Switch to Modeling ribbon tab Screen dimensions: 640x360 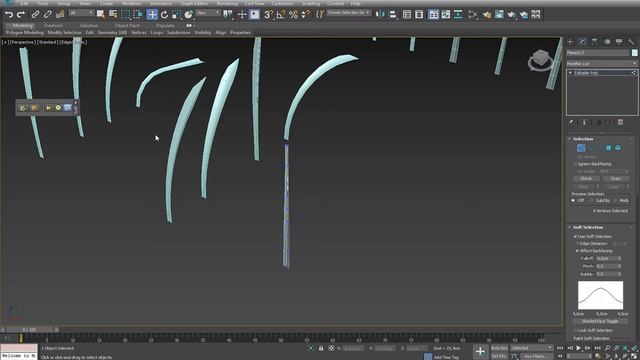(x=22, y=26)
